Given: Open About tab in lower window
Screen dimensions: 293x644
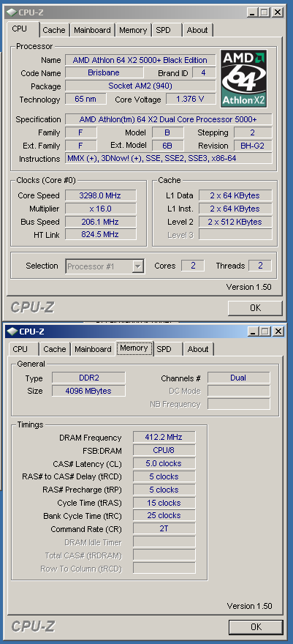Looking at the screenshot, I should point(198,349).
